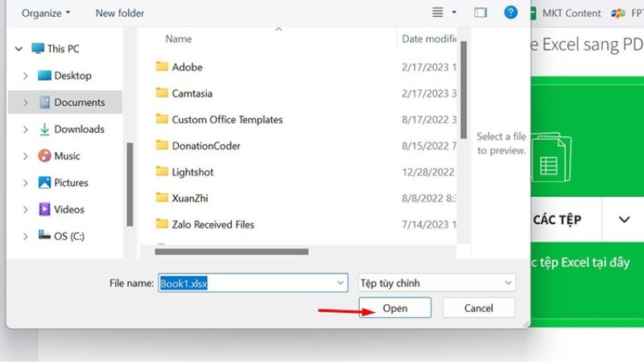The image size is (644, 362).
Task: Click the Date modified column header
Action: (428, 39)
